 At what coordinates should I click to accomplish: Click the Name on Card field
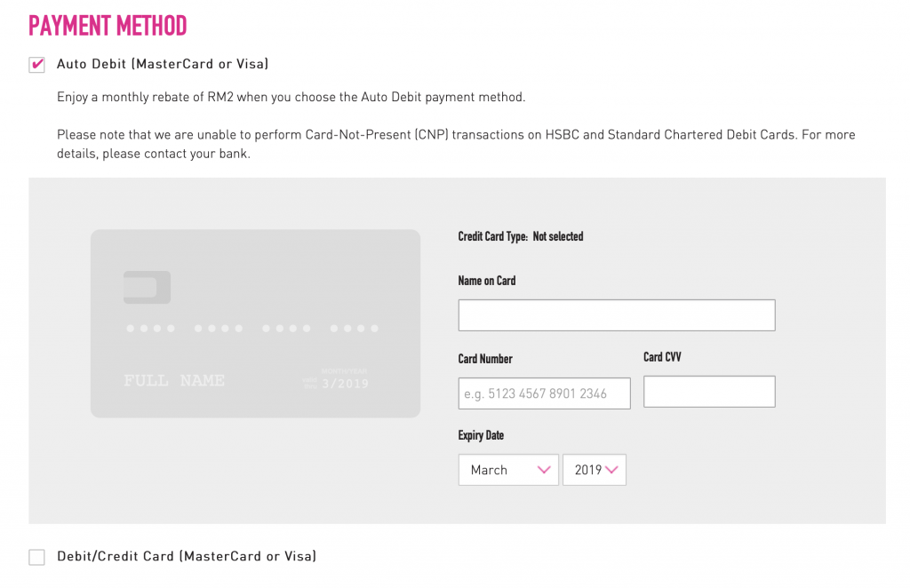(617, 315)
